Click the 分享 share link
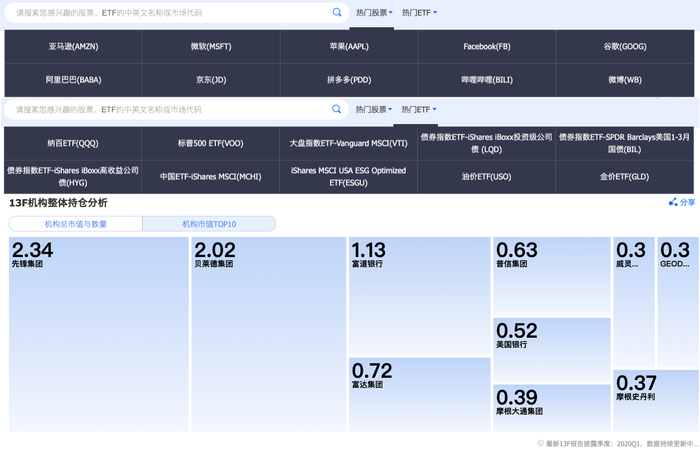The width and height of the screenshot is (700, 454). click(682, 202)
